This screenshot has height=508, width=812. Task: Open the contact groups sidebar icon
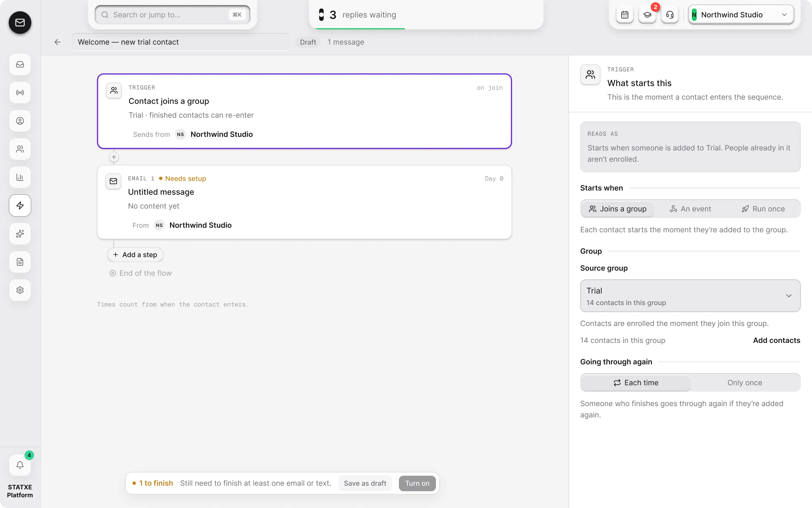20,149
